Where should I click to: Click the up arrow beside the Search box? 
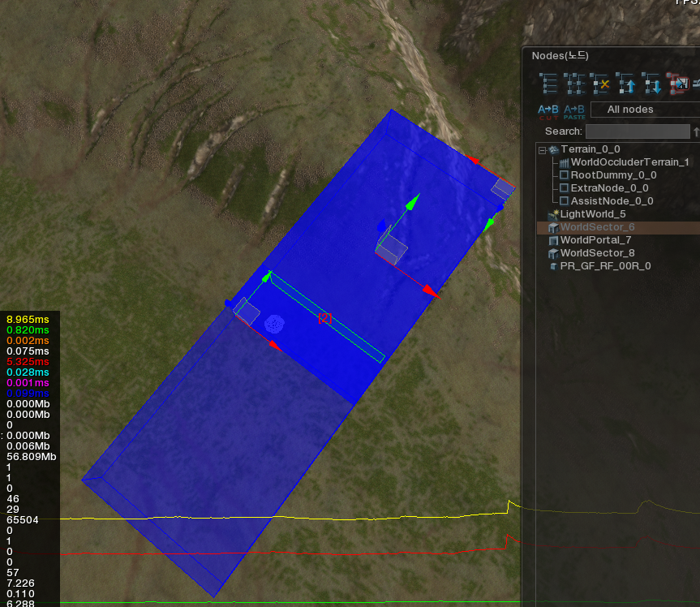tap(695, 131)
